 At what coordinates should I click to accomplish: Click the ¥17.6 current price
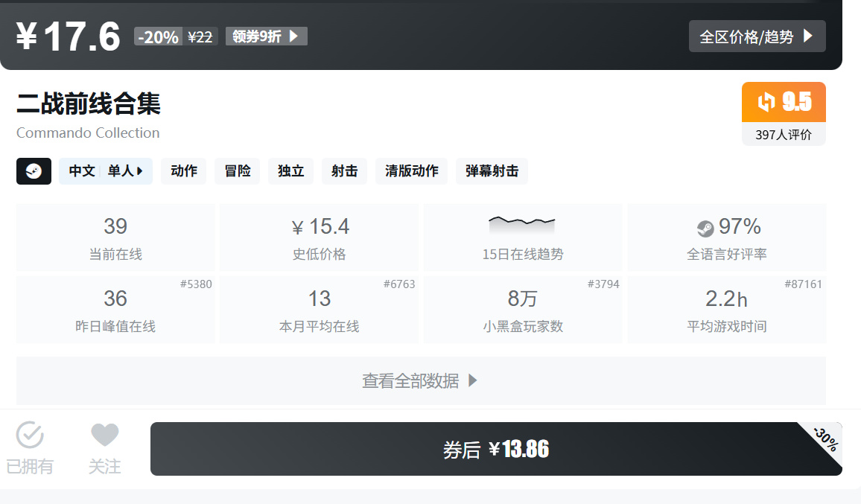68,36
